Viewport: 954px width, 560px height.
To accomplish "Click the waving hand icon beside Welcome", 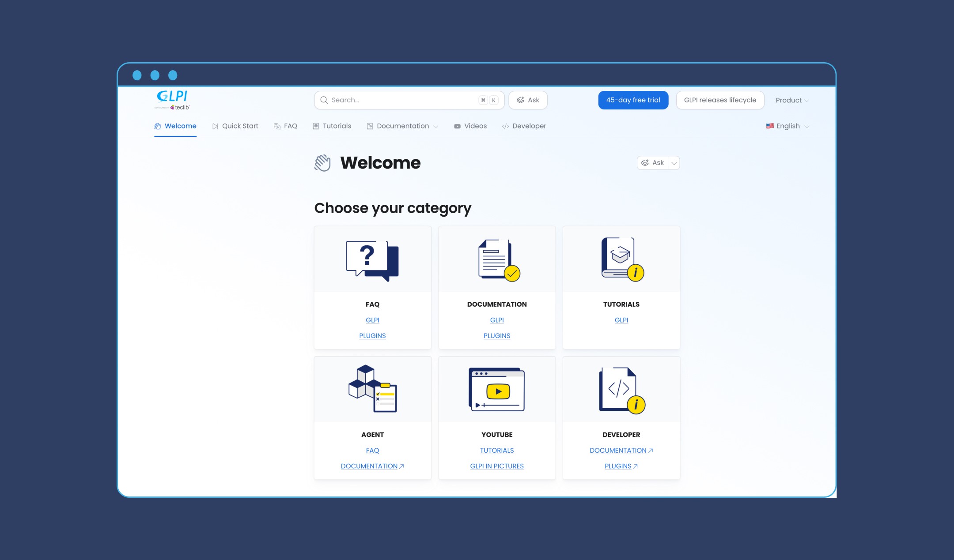I will click(x=322, y=163).
